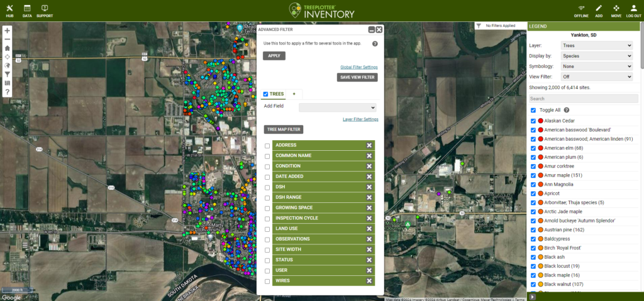Click the legend panel scrollbar
644x301 pixels.
[x=641, y=45]
